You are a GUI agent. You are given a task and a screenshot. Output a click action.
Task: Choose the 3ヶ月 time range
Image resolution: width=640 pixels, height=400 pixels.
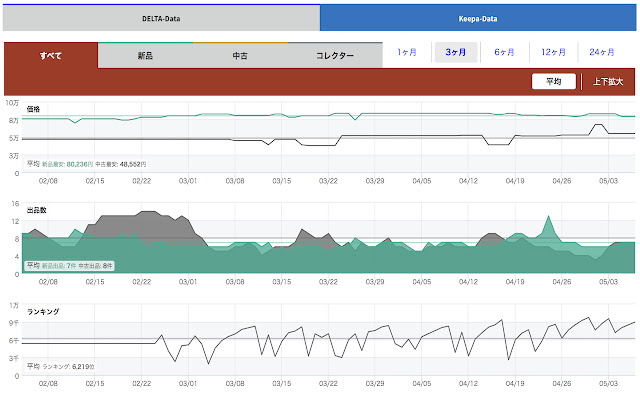(x=455, y=52)
